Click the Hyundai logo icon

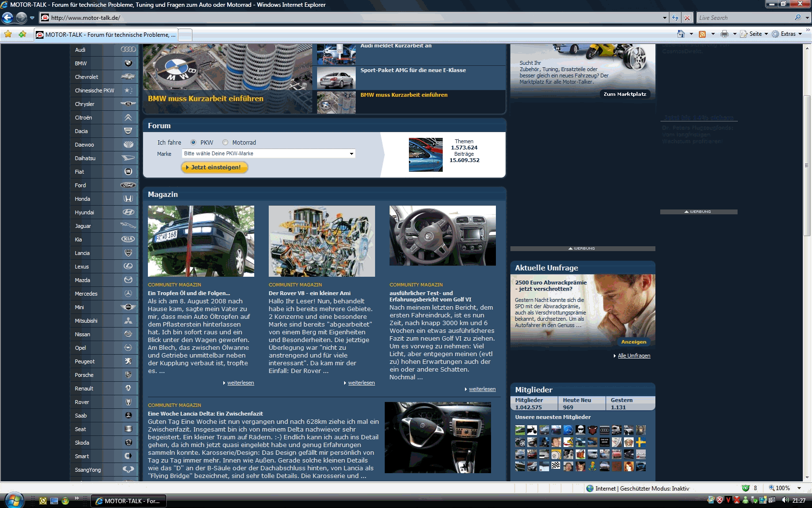(128, 212)
